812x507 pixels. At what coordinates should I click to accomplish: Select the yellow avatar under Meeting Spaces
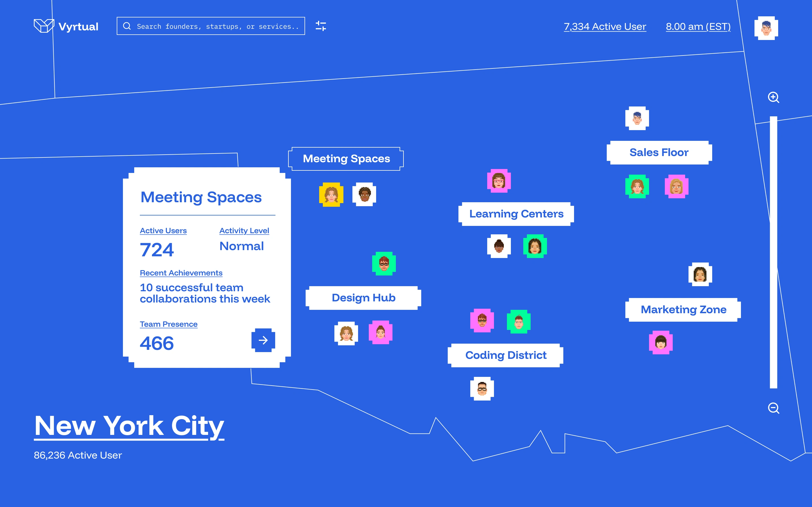pyautogui.click(x=331, y=194)
